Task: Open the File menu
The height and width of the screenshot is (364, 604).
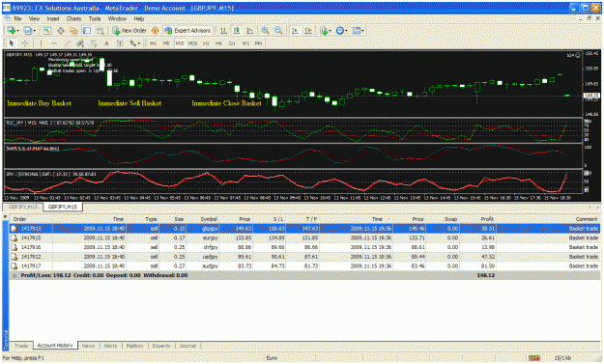Action: click(17, 18)
